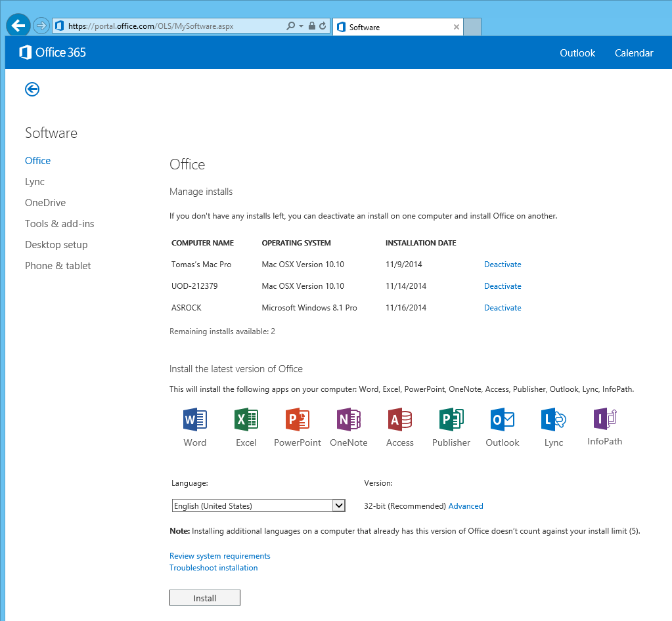Click the Word app icon
The image size is (672, 621).
[195, 419]
